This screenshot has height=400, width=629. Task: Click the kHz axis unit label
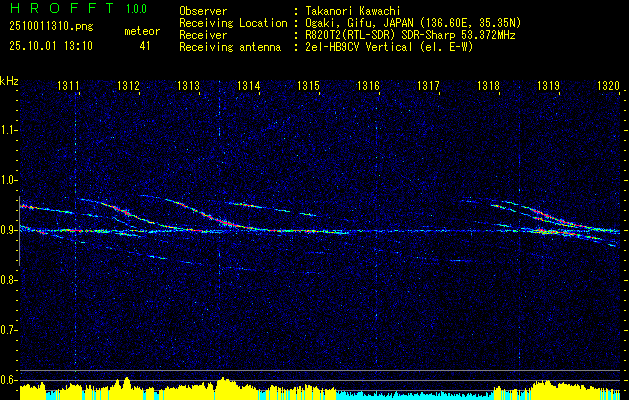click(9, 81)
